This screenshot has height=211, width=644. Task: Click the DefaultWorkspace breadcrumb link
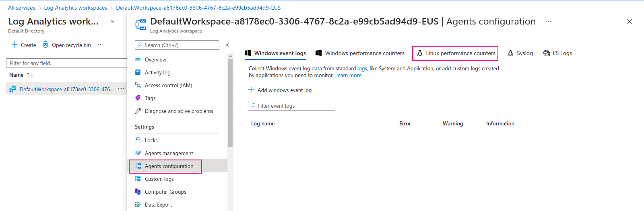point(198,8)
